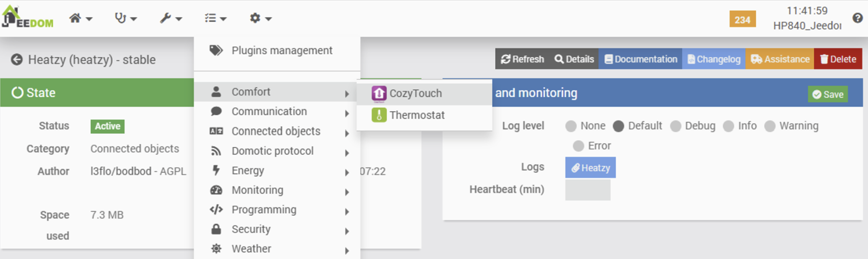
Task: Open the Heatzy logs
Action: click(590, 168)
